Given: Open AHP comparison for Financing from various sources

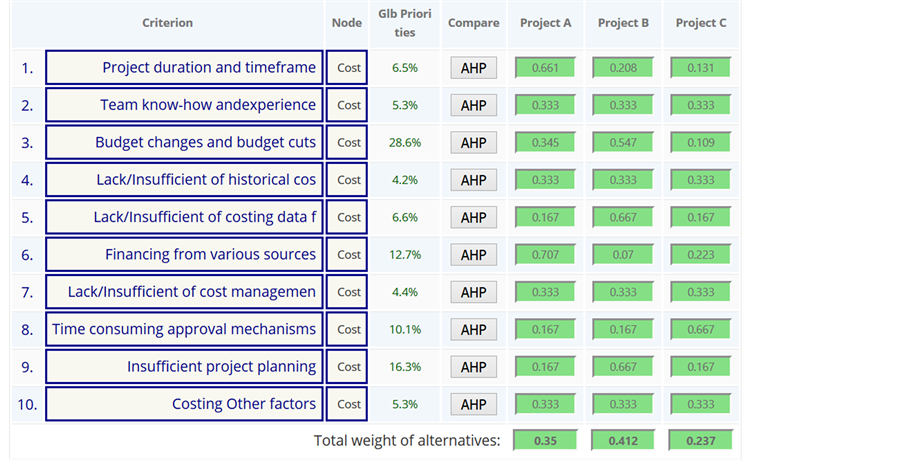Looking at the screenshot, I should [473, 255].
